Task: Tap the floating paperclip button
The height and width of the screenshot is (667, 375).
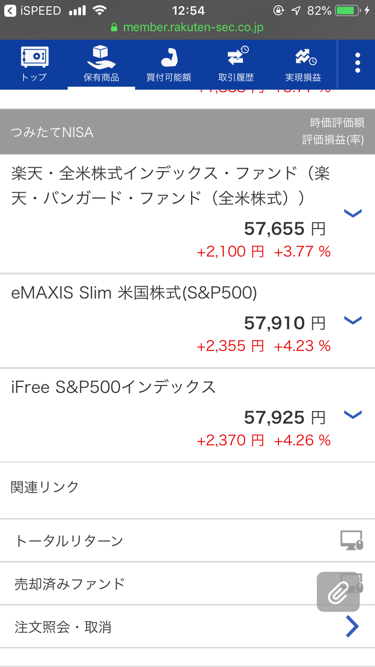Action: coord(338,592)
